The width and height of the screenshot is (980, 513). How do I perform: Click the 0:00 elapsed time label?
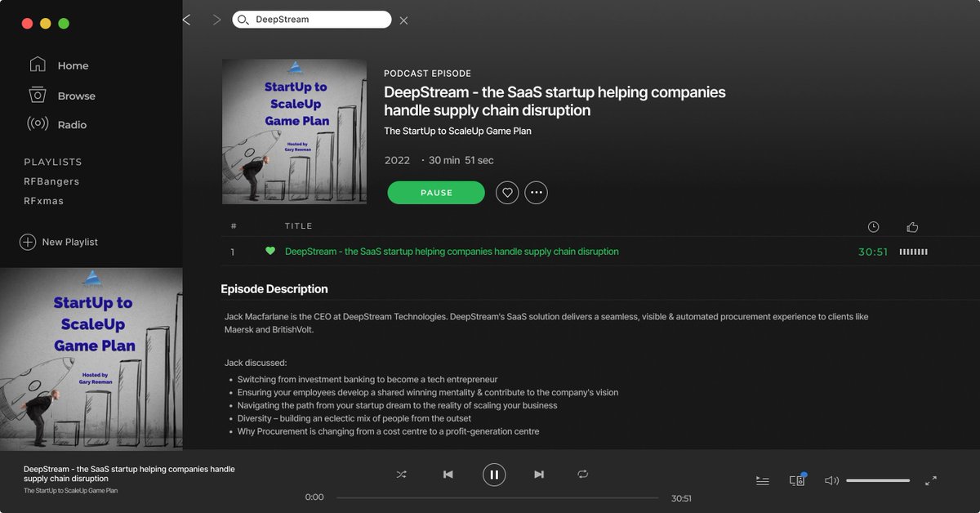[x=314, y=497]
